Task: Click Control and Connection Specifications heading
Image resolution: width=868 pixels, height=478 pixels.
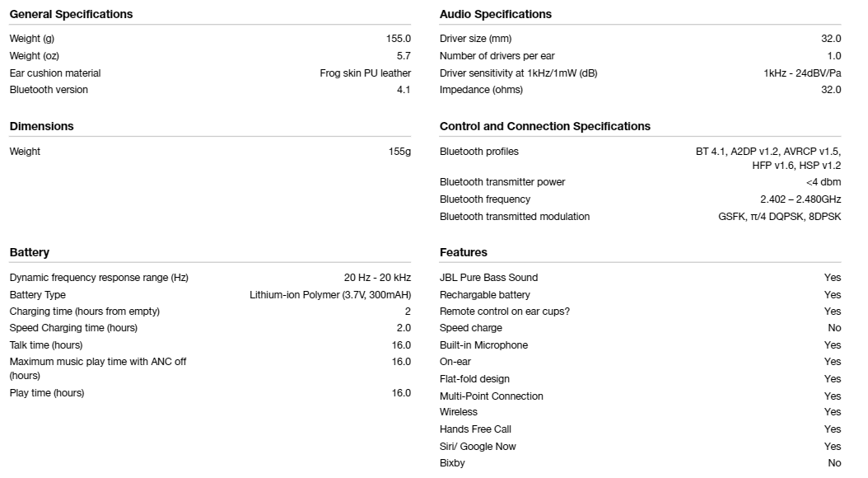Action: 544,126
